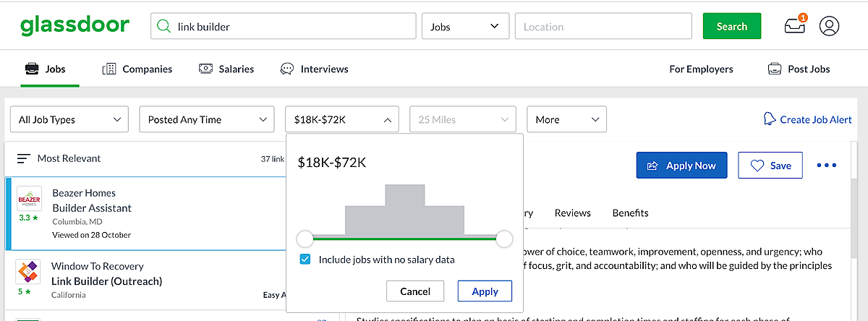Click the three-dot more options icon

826,166
